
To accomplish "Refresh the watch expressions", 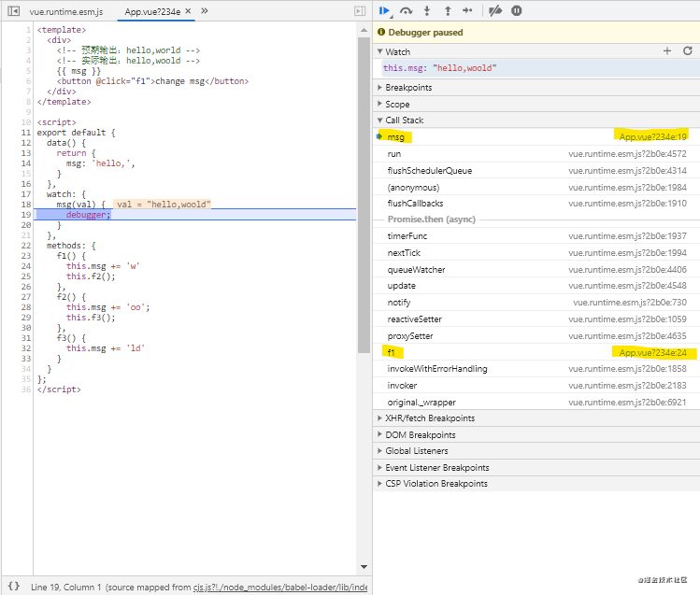I will (x=688, y=51).
